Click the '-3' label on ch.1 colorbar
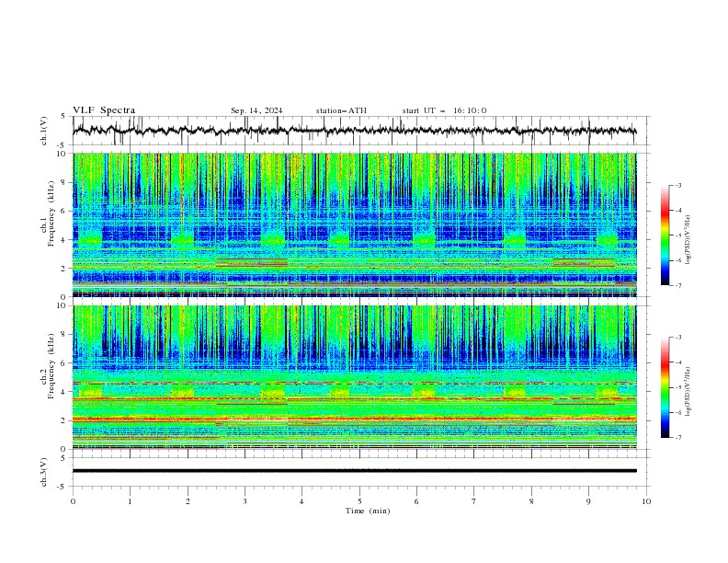728x563 pixels. 677,185
